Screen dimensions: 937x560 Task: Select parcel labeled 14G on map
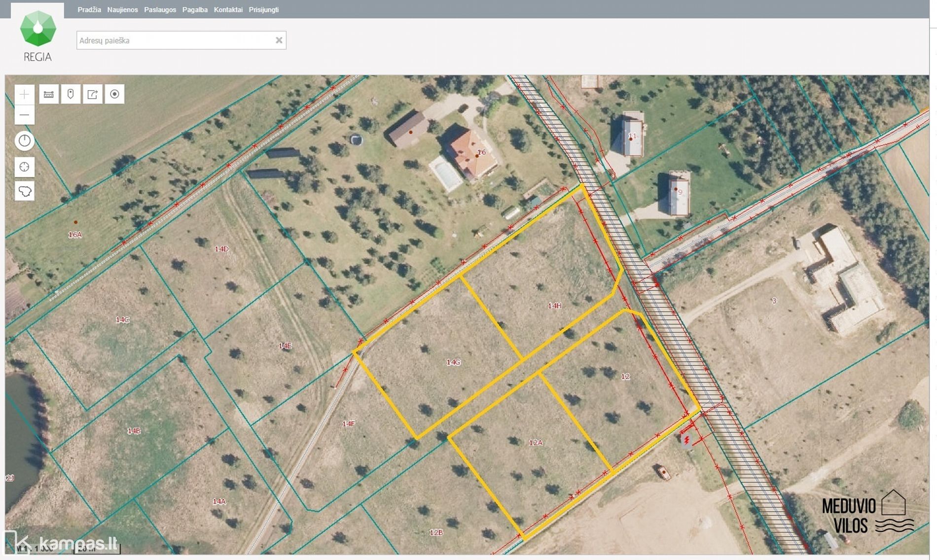pos(453,362)
